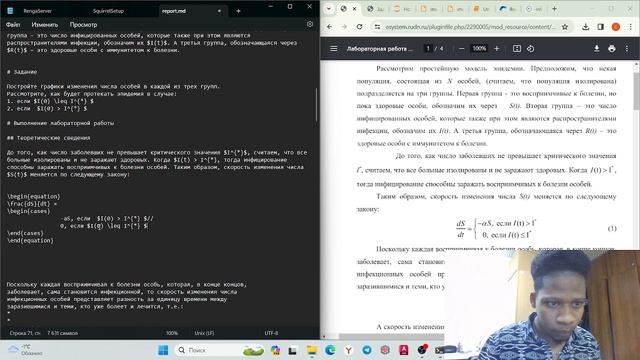Image resolution: width=640 pixels, height=360 pixels.
Task: Go back in the browser
Action: point(329,27)
